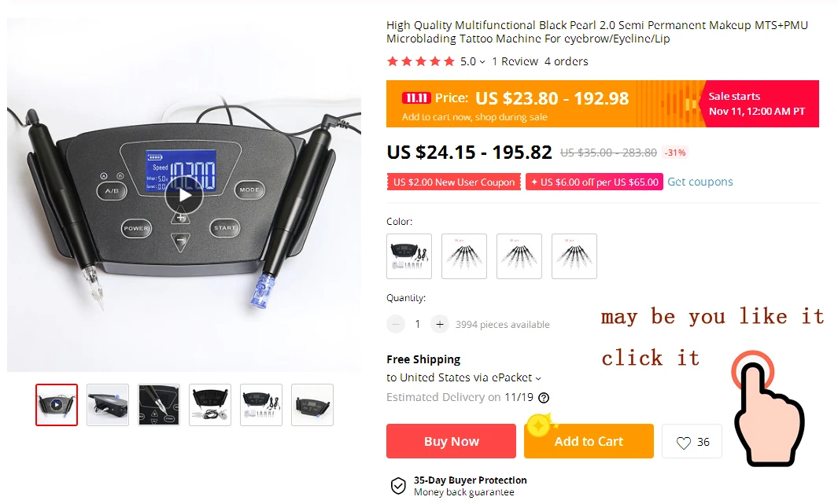
Task: Click the five-star rating stars
Action: [x=421, y=61]
